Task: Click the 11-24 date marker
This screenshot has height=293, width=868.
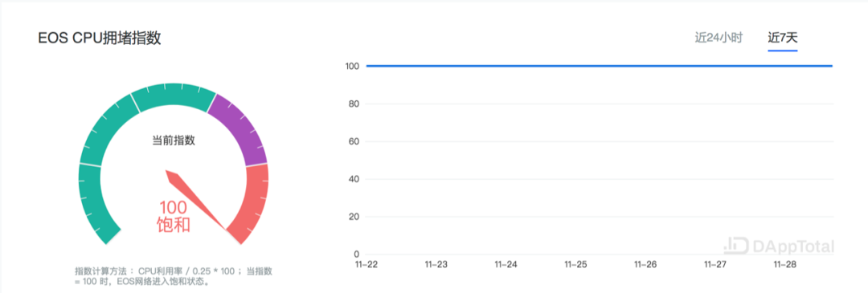Action: tap(506, 265)
